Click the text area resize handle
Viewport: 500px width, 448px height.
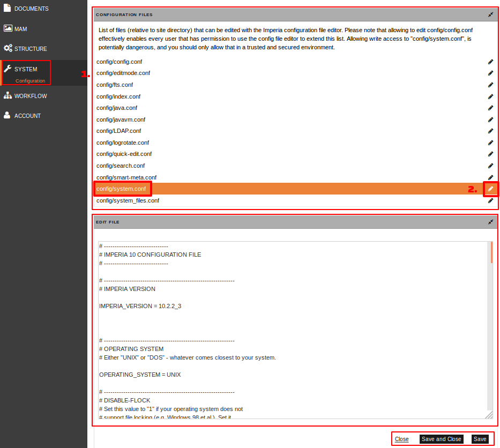(489, 415)
